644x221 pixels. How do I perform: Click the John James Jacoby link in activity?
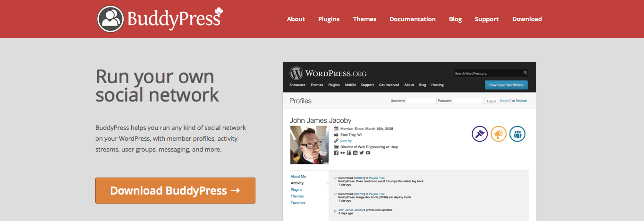coord(351,210)
